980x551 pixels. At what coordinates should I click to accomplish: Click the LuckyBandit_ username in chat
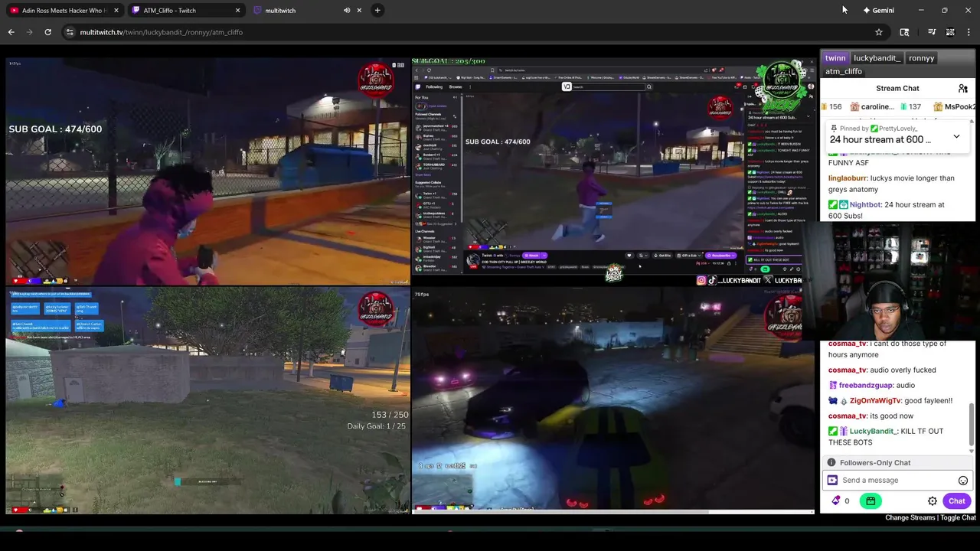[874, 432]
